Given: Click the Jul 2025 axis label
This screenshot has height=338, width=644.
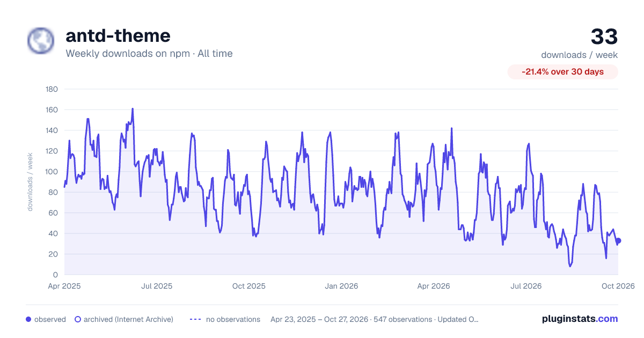Looking at the screenshot, I should [x=157, y=286].
